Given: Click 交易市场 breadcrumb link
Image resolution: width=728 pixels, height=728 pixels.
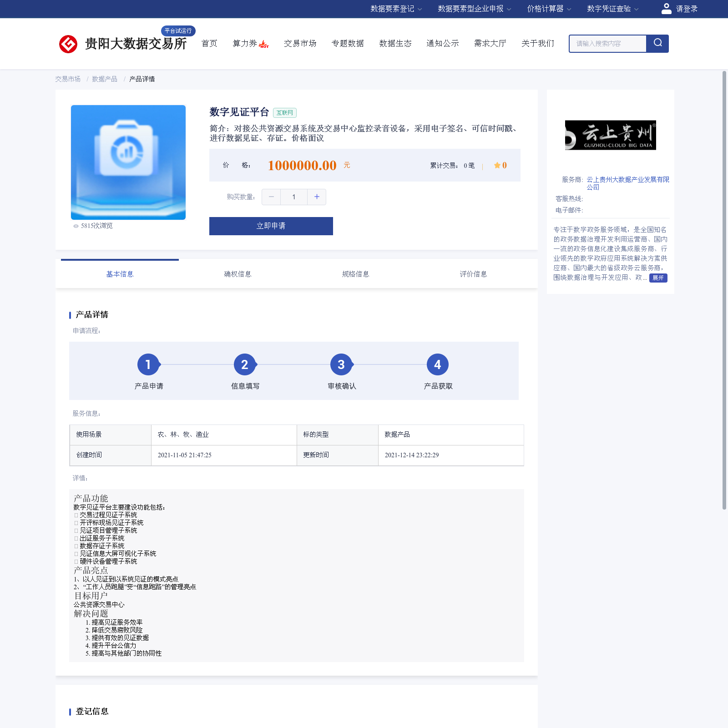Looking at the screenshot, I should [x=68, y=79].
